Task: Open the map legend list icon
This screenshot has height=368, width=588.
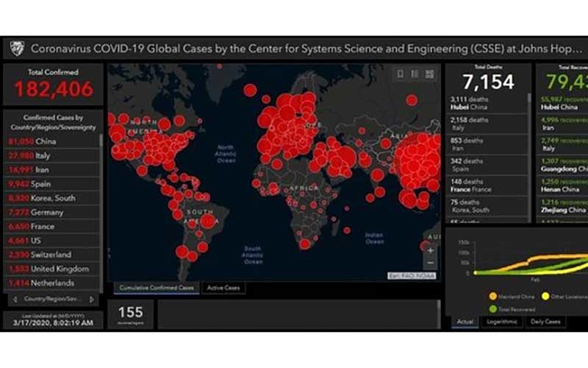Action: (415, 74)
